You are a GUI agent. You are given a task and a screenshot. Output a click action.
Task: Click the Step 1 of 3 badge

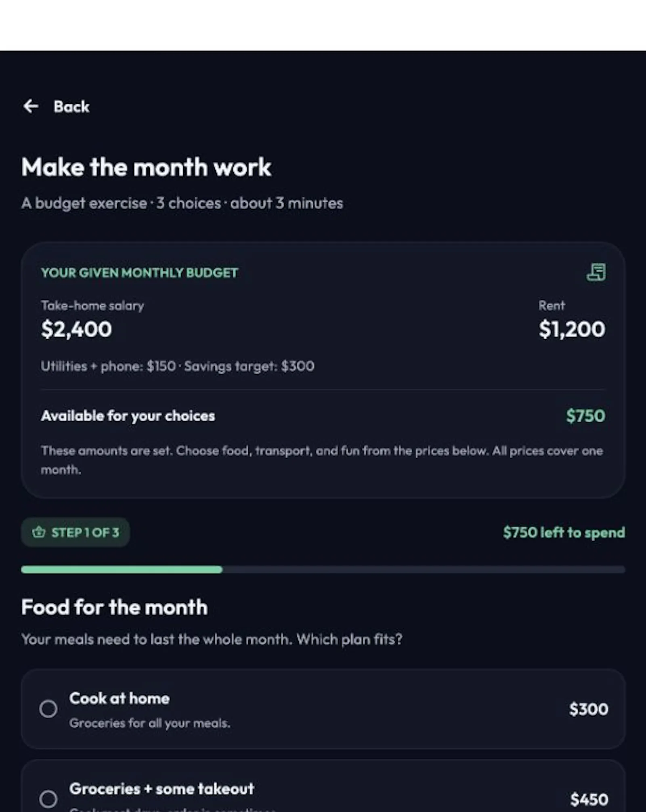(76, 532)
